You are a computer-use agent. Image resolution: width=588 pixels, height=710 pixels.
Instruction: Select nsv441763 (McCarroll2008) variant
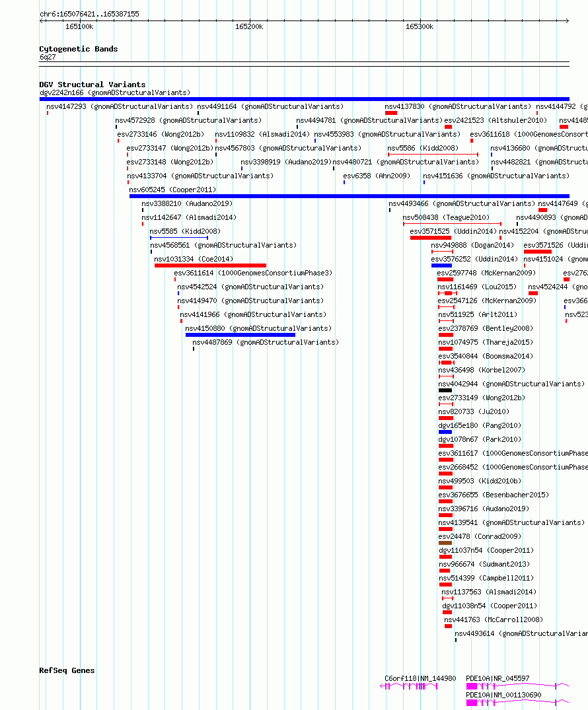click(x=494, y=620)
